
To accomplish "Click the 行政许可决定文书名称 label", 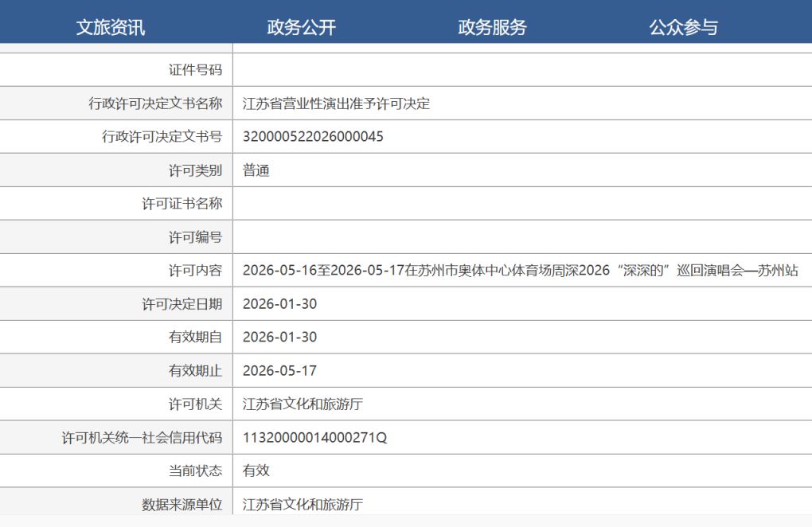I will (155, 103).
